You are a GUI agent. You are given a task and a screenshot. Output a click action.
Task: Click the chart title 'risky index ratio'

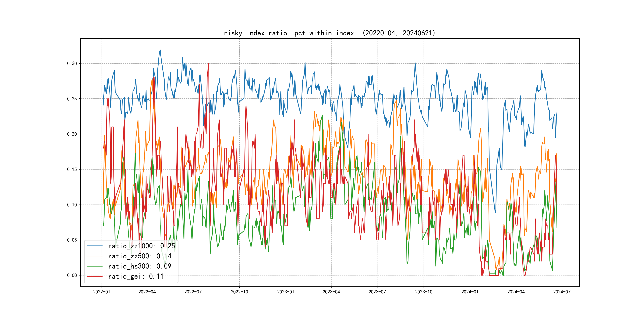(x=329, y=33)
